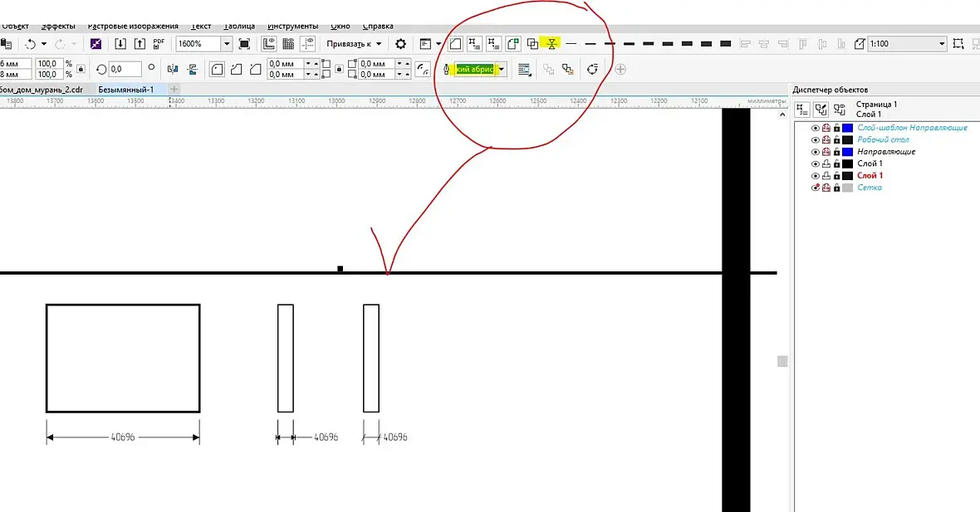Switch to the Безымянный-1 document tab
This screenshot has height=512, width=980.
(125, 90)
